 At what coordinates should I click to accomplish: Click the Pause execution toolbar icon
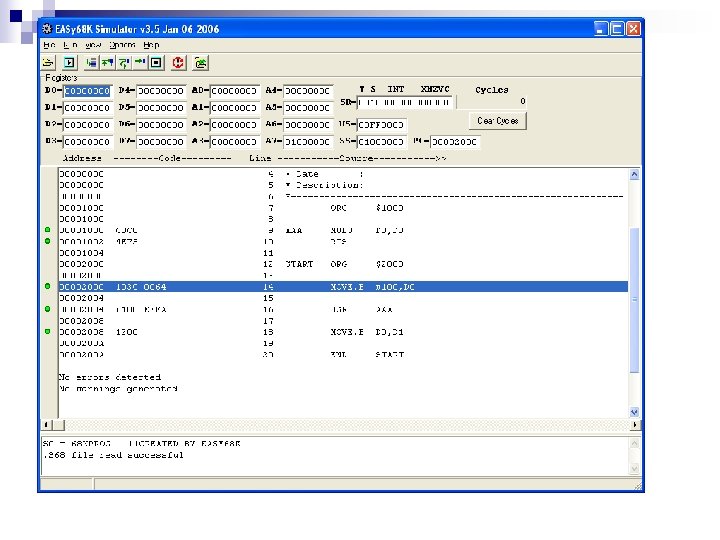(x=155, y=63)
